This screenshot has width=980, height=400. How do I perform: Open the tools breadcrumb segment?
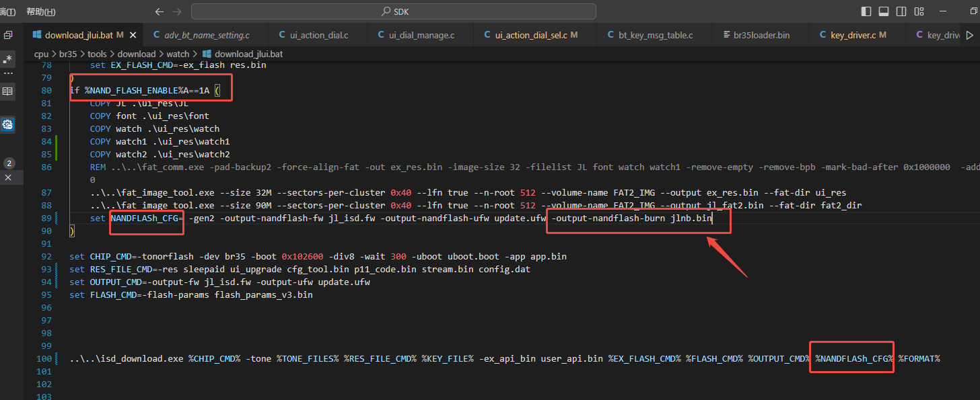pyautogui.click(x=98, y=54)
